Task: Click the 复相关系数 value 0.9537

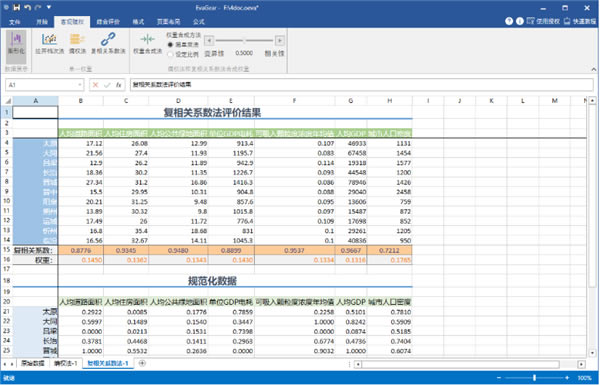Action: click(295, 250)
